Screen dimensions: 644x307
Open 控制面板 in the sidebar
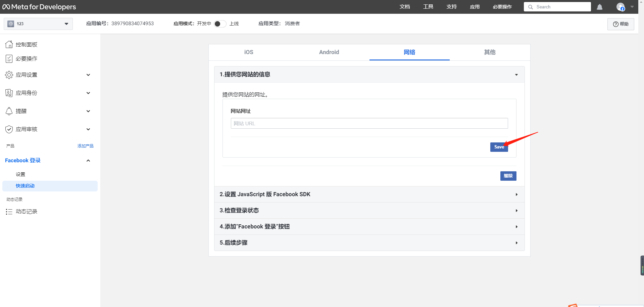27,45
